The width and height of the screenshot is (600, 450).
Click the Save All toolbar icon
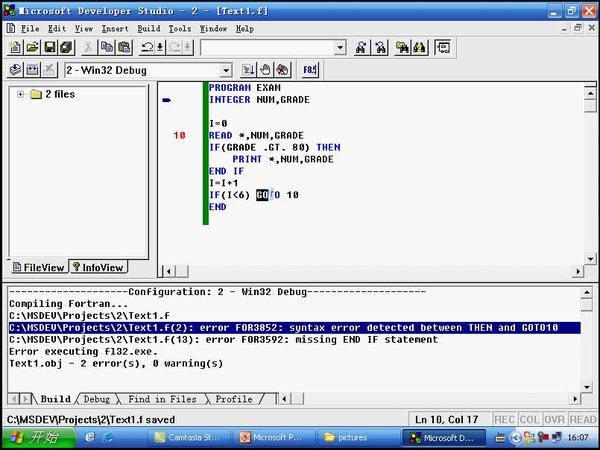pyautogui.click(x=65, y=47)
